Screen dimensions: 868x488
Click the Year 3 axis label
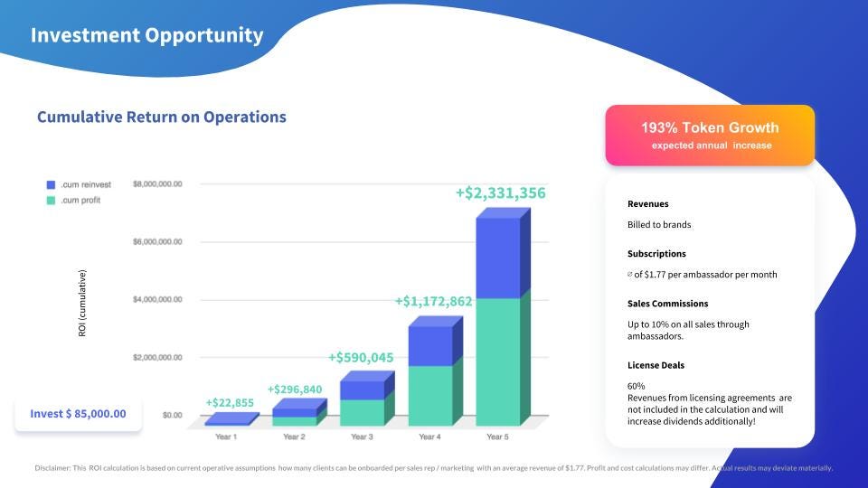click(x=362, y=436)
